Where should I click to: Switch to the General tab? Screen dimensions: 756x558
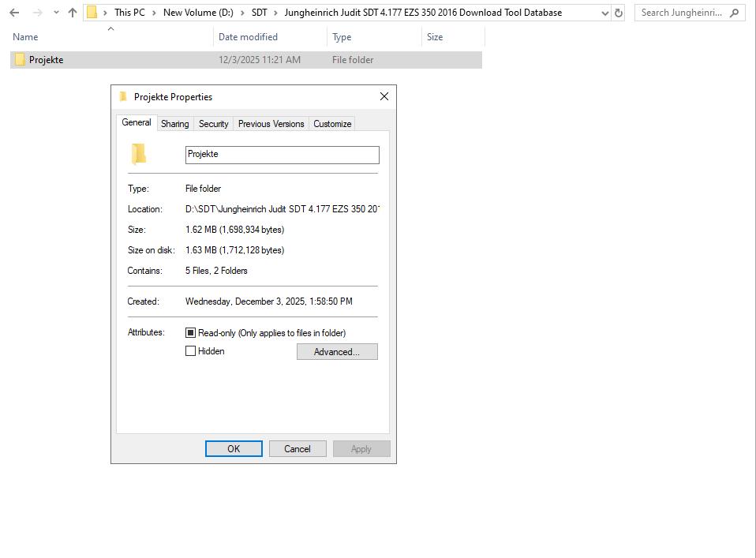click(x=137, y=122)
